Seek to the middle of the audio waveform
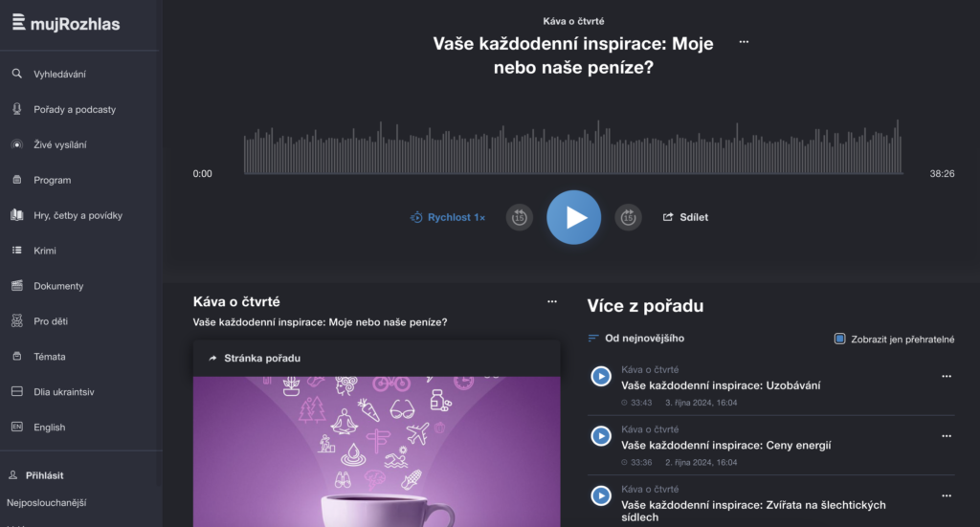 point(572,148)
